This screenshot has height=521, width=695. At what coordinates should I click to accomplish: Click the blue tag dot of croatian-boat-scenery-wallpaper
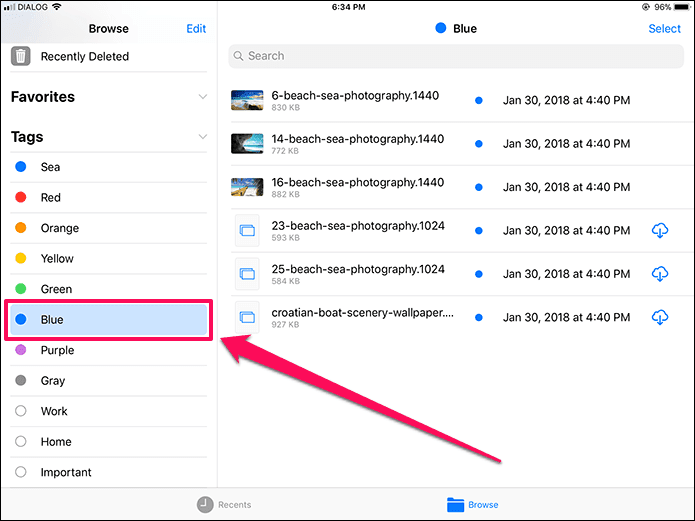pos(479,318)
